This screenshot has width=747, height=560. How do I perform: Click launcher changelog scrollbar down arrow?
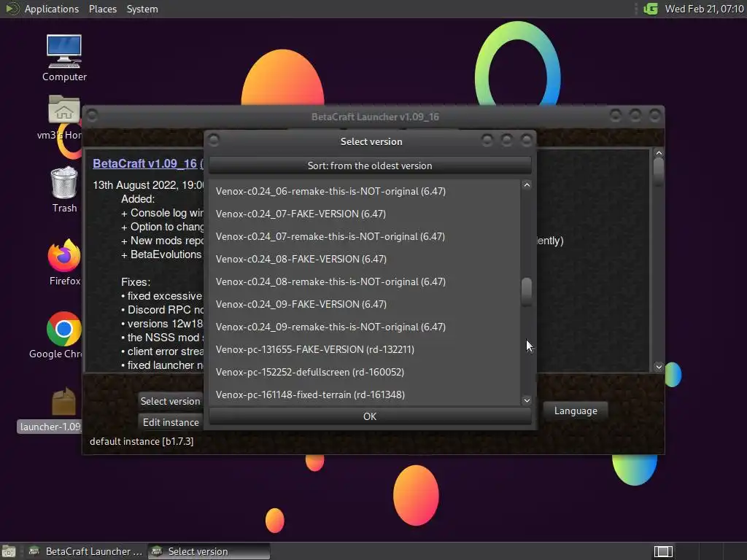(x=659, y=367)
